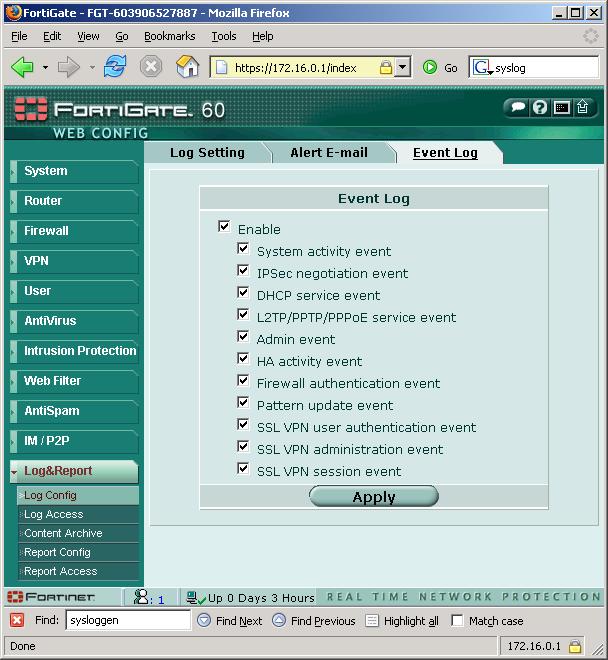The height and width of the screenshot is (660, 608).
Task: Click the FortiGate 60 logo
Action: tap(120, 110)
